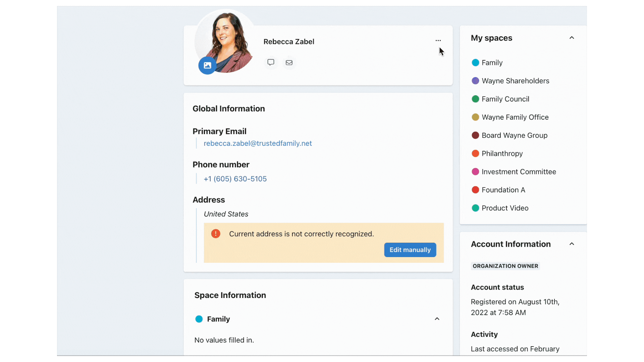Click the +1 (605) 630-5105 phone number link
This screenshot has width=644, height=362.
(x=235, y=179)
